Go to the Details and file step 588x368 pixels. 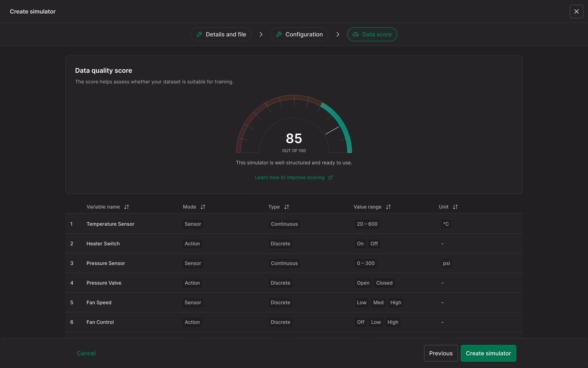click(x=221, y=34)
